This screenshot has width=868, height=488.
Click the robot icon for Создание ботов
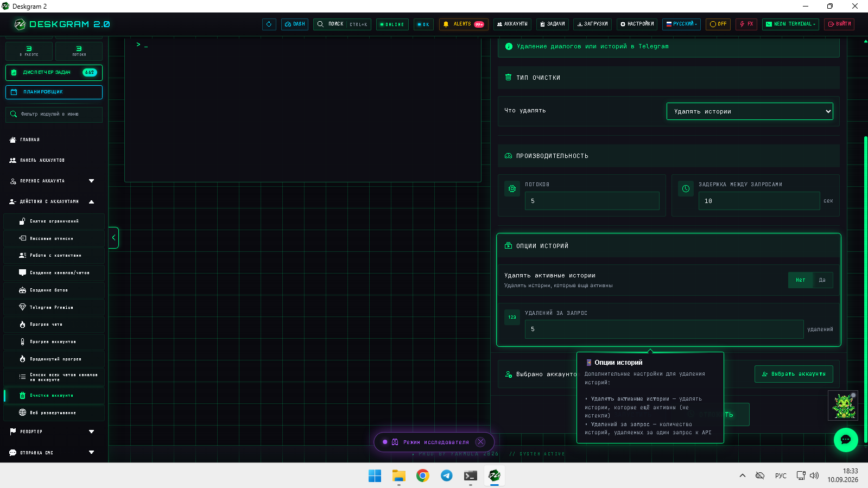(x=22, y=290)
